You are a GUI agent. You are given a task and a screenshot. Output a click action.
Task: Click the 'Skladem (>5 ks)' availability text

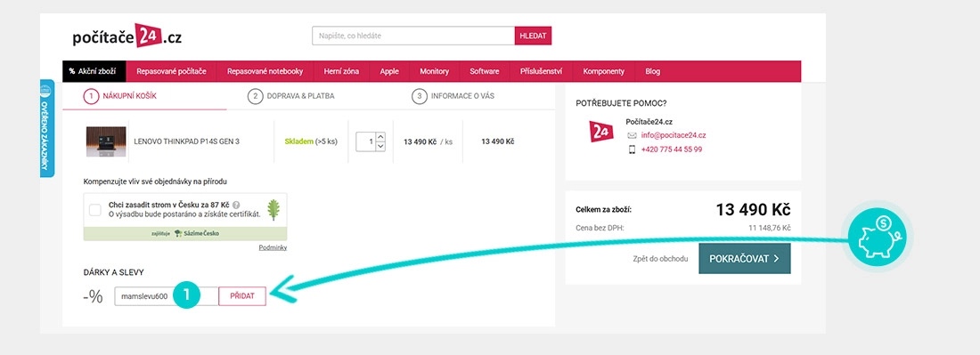(x=311, y=141)
